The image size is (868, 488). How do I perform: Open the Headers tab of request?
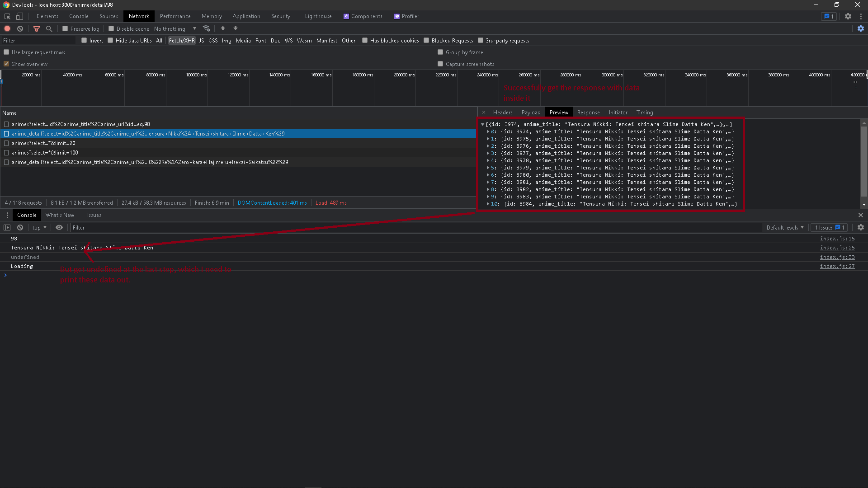coord(503,113)
